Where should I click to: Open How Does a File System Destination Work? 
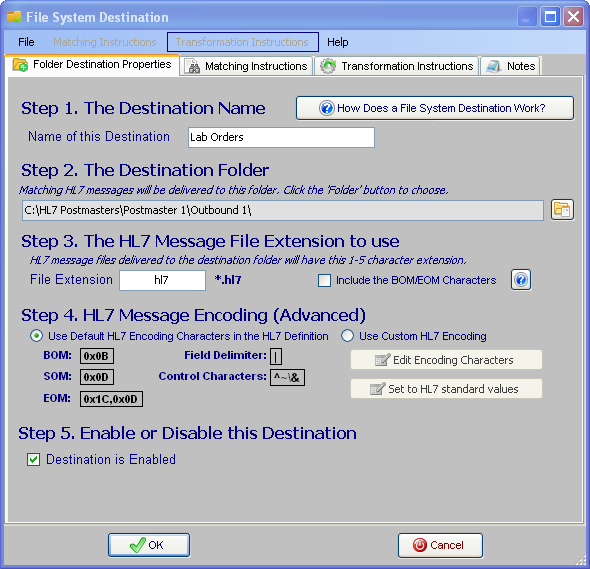(435, 108)
